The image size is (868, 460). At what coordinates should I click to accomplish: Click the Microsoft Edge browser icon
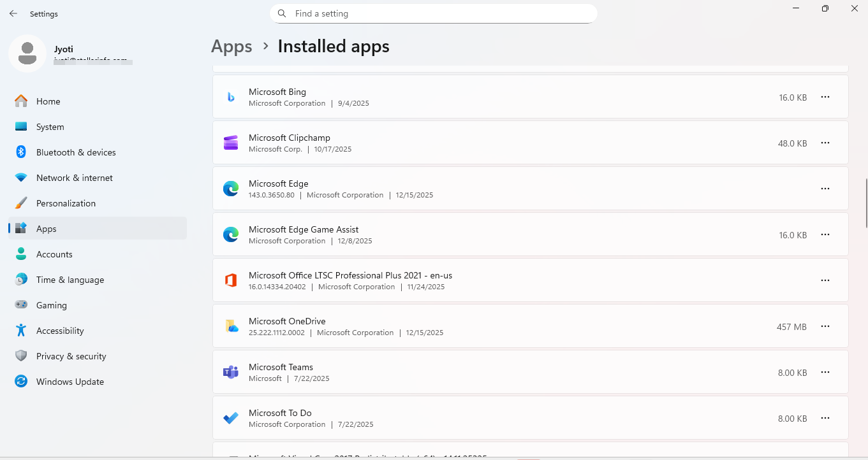point(231,189)
